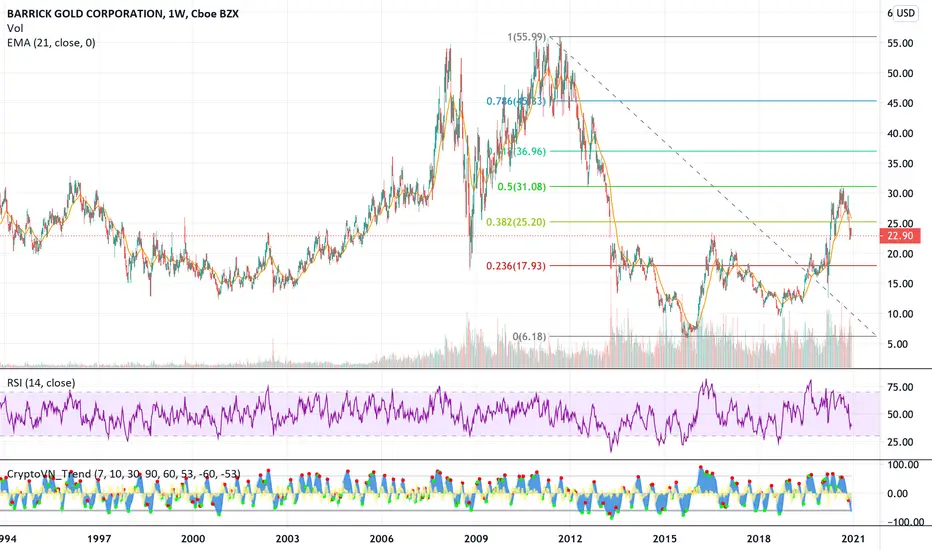The height and width of the screenshot is (550, 932).
Task: Open the EMA (21, close, 0) indicator legend
Action: [x=51, y=42]
